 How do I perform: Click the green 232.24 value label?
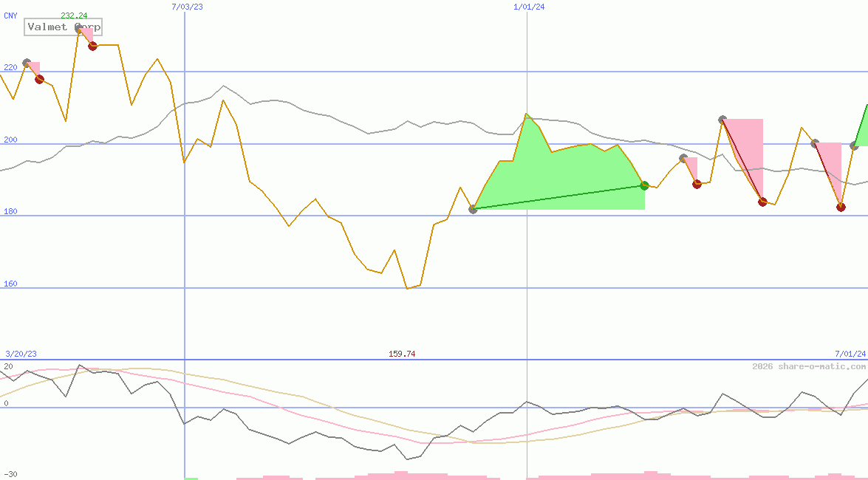74,14
